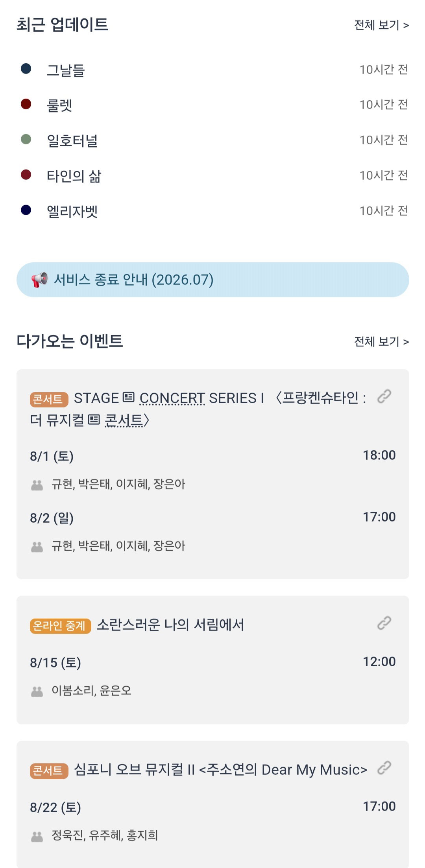
Task: Copy link for the Frankenstein concert event
Action: [x=384, y=396]
